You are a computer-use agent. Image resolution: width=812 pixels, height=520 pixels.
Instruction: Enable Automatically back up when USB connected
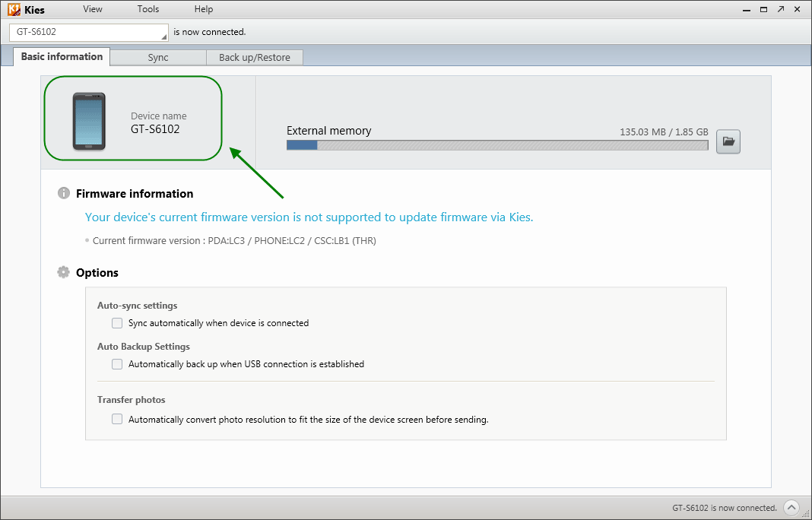(117, 364)
